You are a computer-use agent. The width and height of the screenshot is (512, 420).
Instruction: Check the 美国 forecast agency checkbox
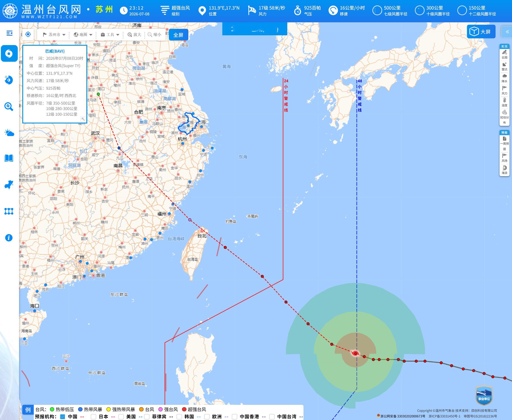[x=121, y=417]
